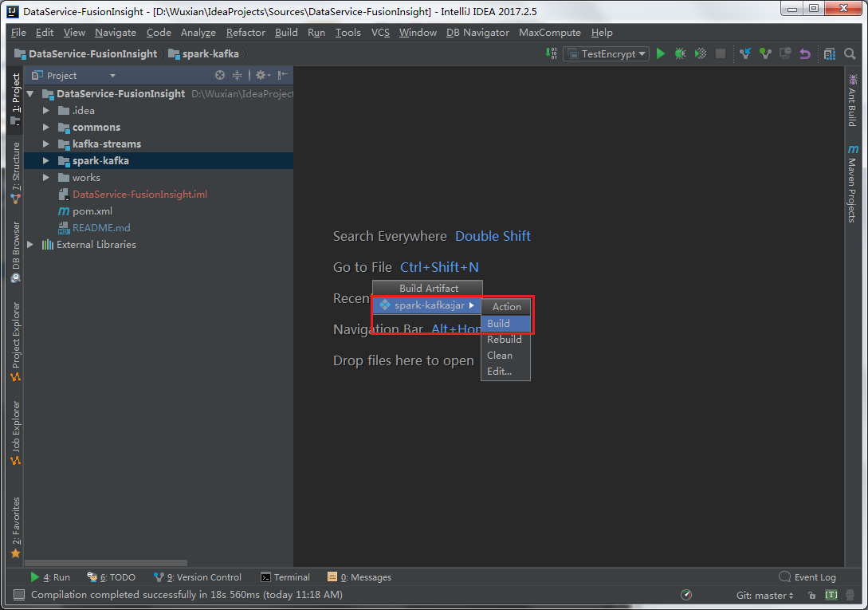Expand the commons module
The width and height of the screenshot is (868, 610).
[46, 127]
